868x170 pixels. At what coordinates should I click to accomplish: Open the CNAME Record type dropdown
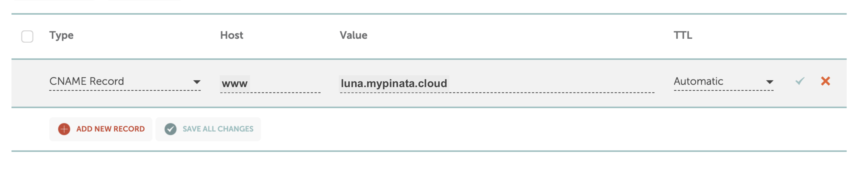(x=125, y=82)
